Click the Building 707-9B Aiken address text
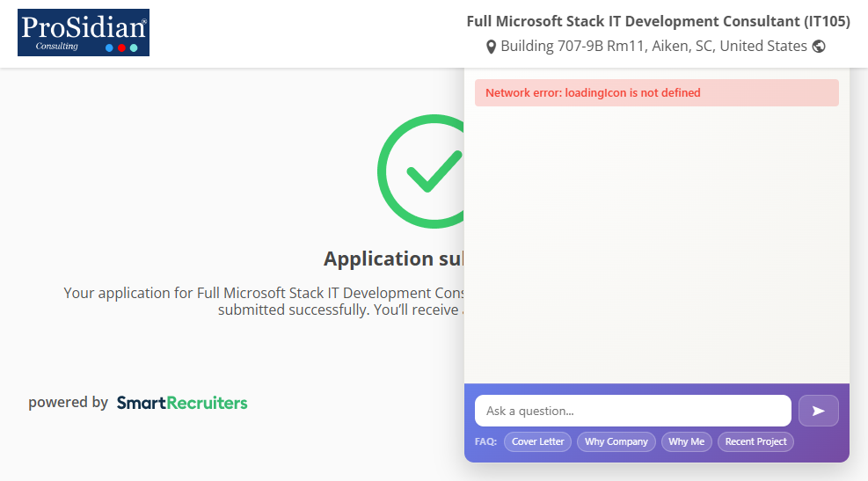This screenshot has height=481, width=868. [653, 47]
